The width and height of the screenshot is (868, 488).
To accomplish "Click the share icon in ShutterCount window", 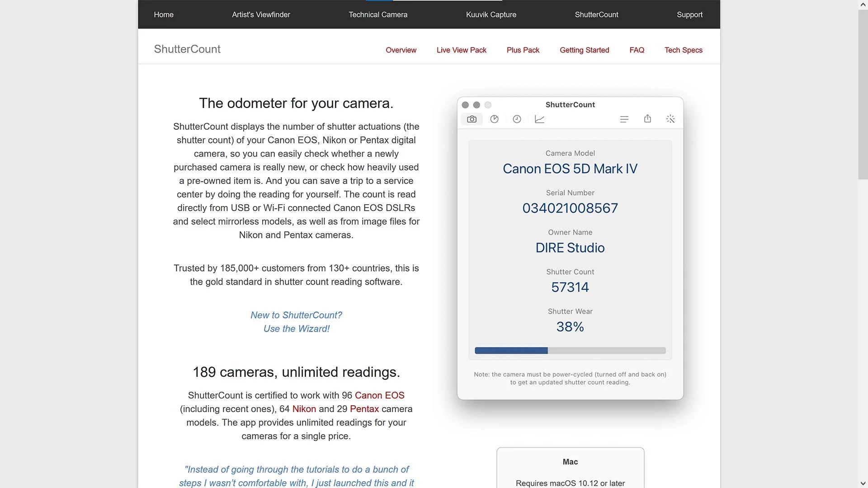I will pyautogui.click(x=647, y=119).
